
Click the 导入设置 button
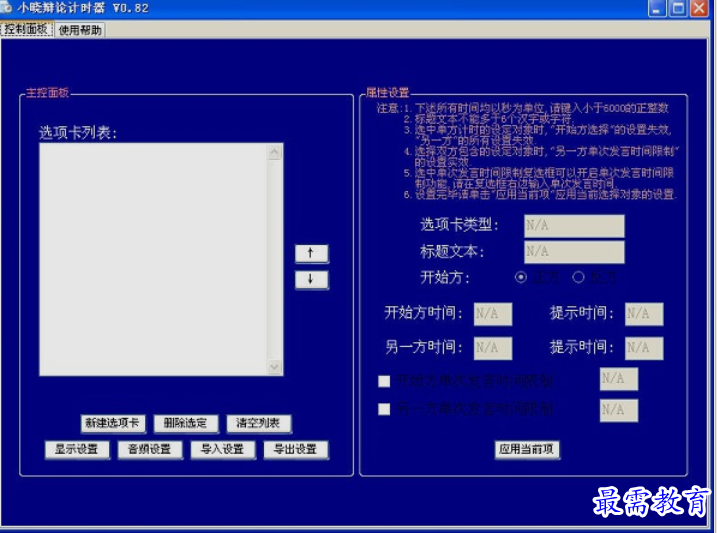point(223,450)
